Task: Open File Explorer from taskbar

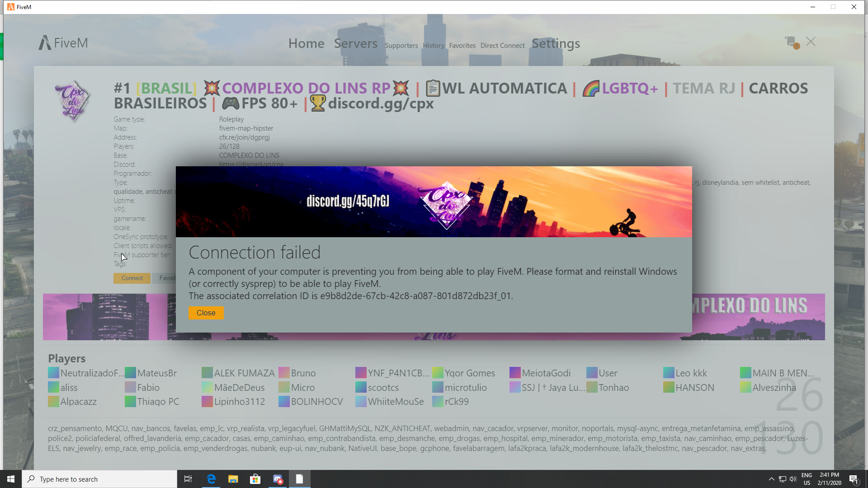Action: pyautogui.click(x=233, y=479)
